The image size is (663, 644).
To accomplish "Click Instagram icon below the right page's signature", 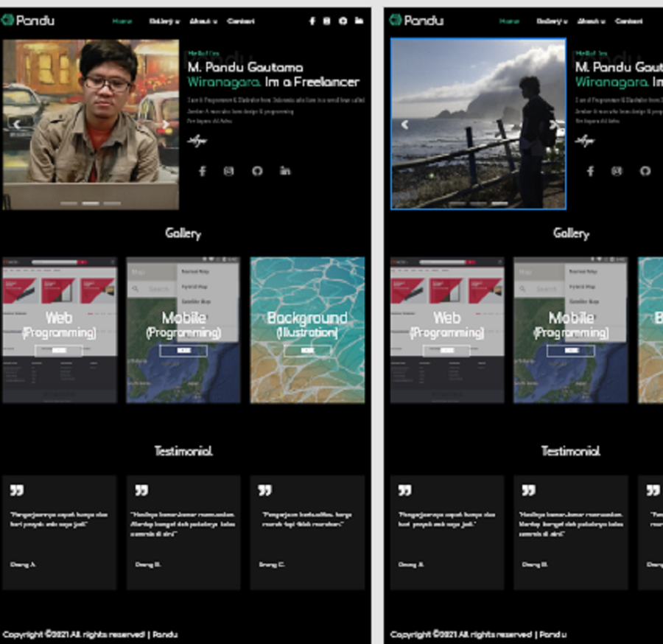I will (617, 171).
